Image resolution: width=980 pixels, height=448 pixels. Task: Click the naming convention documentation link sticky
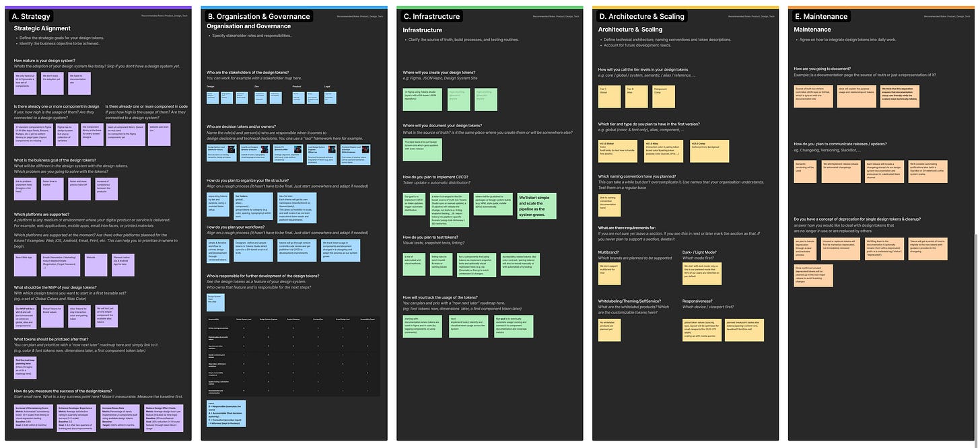pos(609,204)
